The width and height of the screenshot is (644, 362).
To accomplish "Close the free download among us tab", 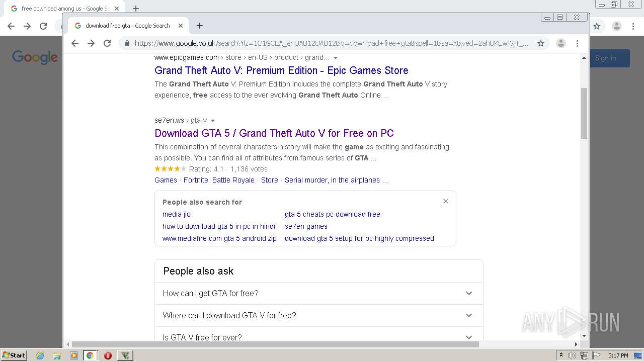I will click(x=117, y=9).
